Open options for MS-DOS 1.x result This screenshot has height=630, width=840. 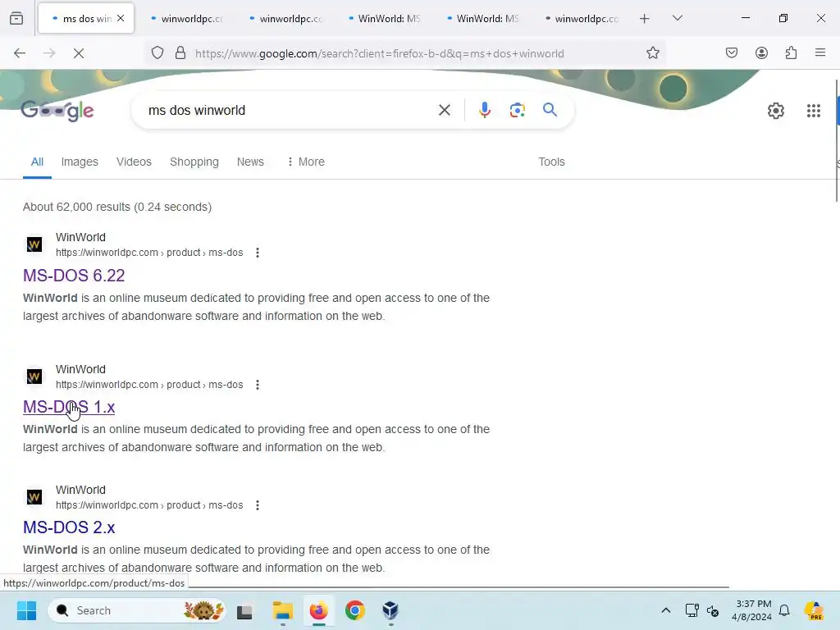point(258,385)
